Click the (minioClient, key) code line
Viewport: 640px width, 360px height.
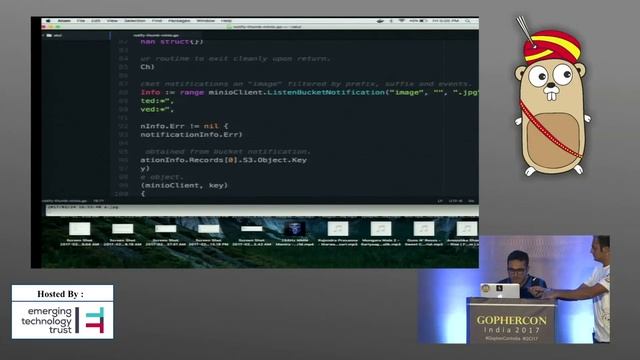click(184, 185)
